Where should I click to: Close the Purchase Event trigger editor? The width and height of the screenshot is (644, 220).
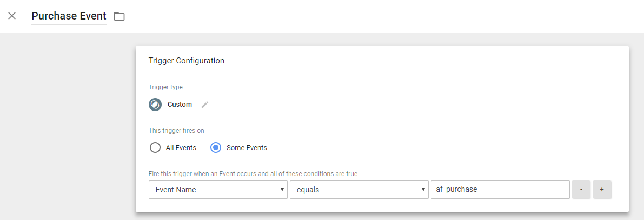12,16
